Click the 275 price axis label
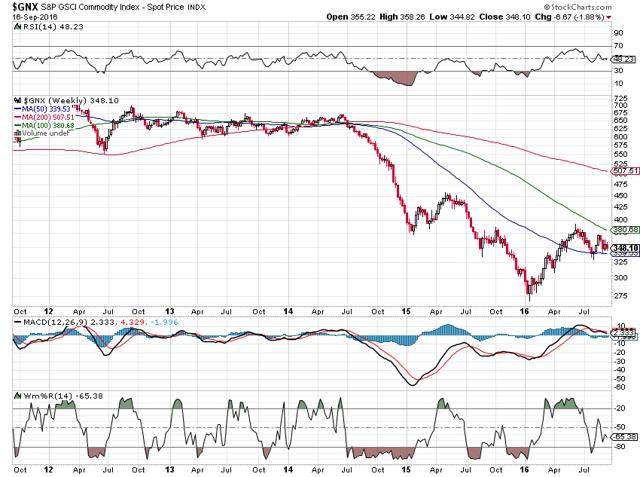This screenshot has width=640, height=477. tap(620, 295)
